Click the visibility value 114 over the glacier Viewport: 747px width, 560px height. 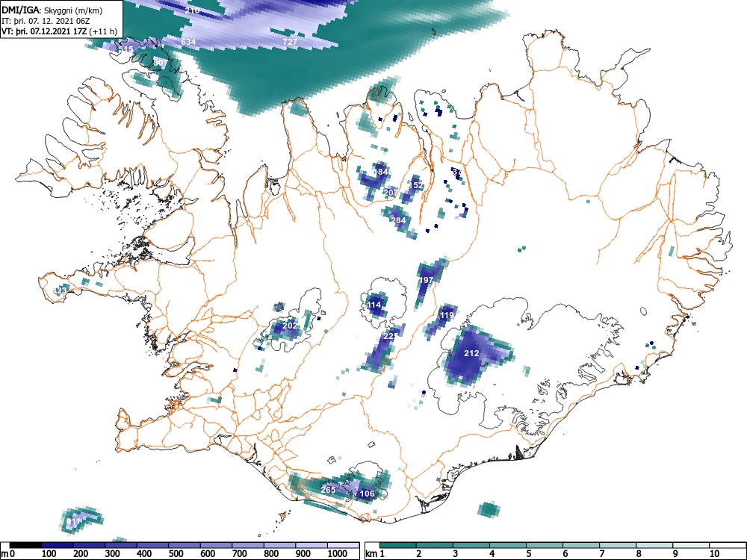click(x=374, y=305)
